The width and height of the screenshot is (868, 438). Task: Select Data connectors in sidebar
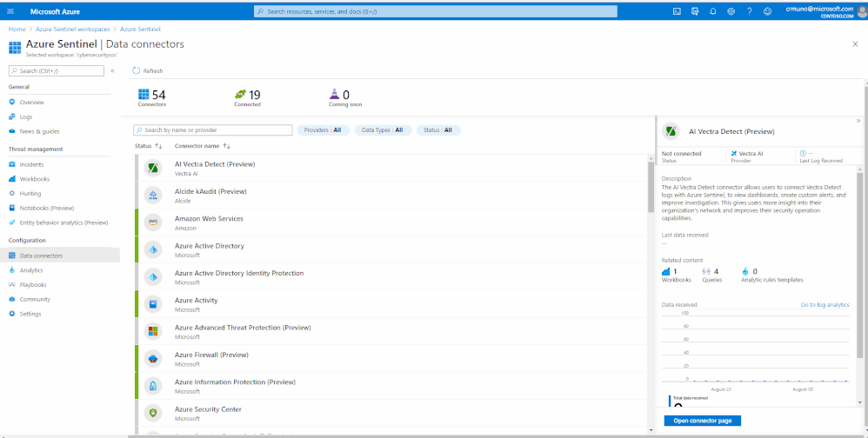60,255
